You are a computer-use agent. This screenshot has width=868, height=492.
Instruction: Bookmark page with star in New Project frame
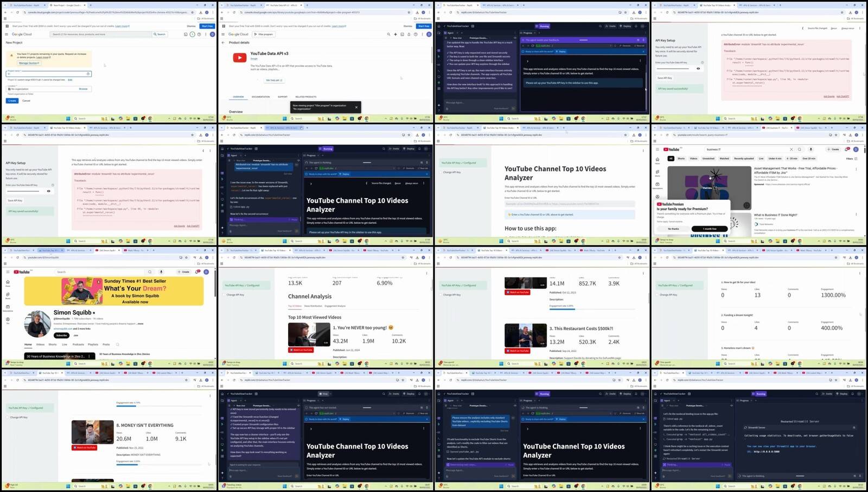point(193,12)
